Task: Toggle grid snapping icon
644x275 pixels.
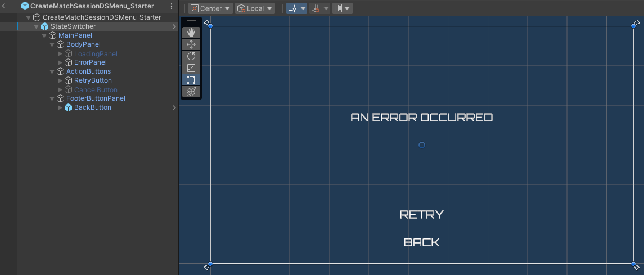Action: (x=316, y=8)
